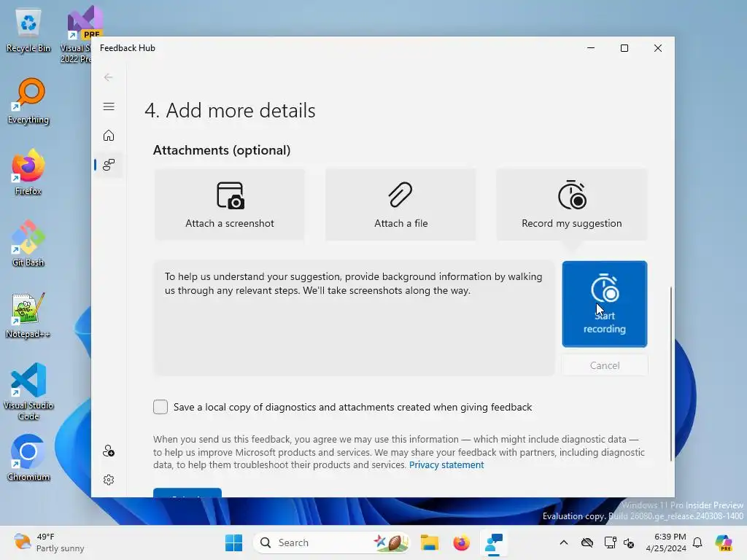
Task: Select Notepad++ desktop shortcut
Action: coord(28,315)
